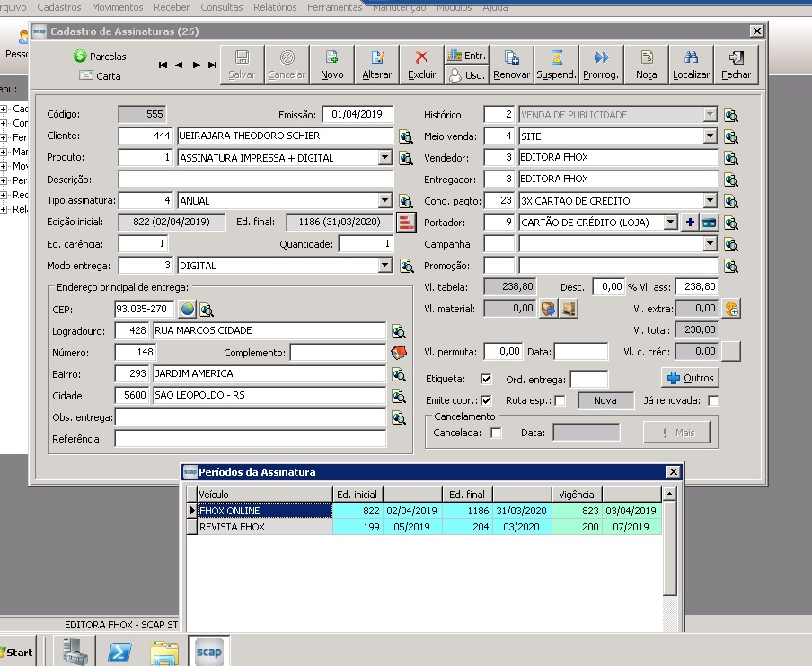The height and width of the screenshot is (666, 812).
Task: Click the Excluir red X icon
Action: pos(421,57)
